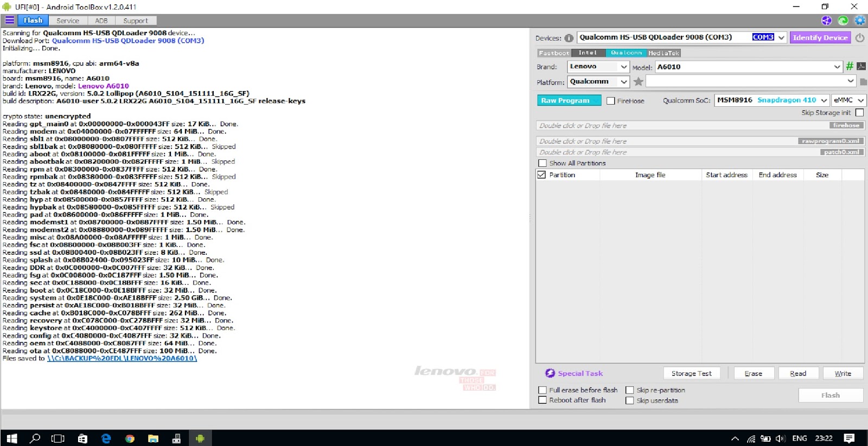
Task: Open Task View on the taskbar
Action: 58,438
